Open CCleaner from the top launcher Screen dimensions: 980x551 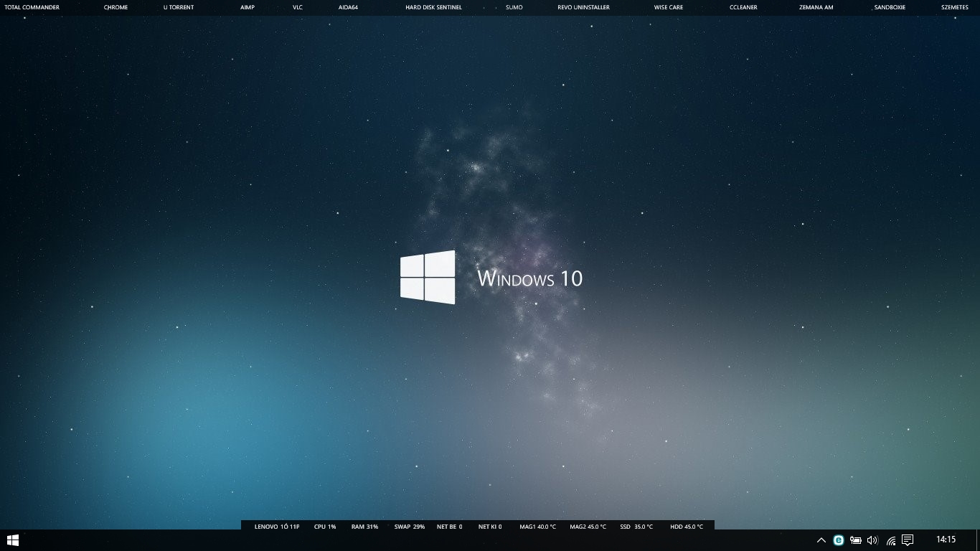pyautogui.click(x=743, y=7)
